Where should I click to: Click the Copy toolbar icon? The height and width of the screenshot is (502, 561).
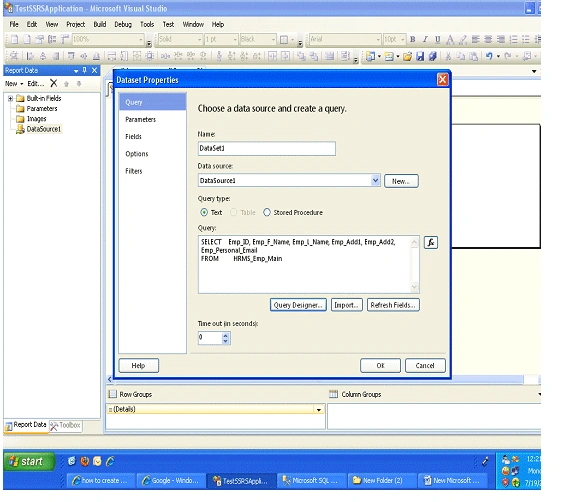[461, 56]
